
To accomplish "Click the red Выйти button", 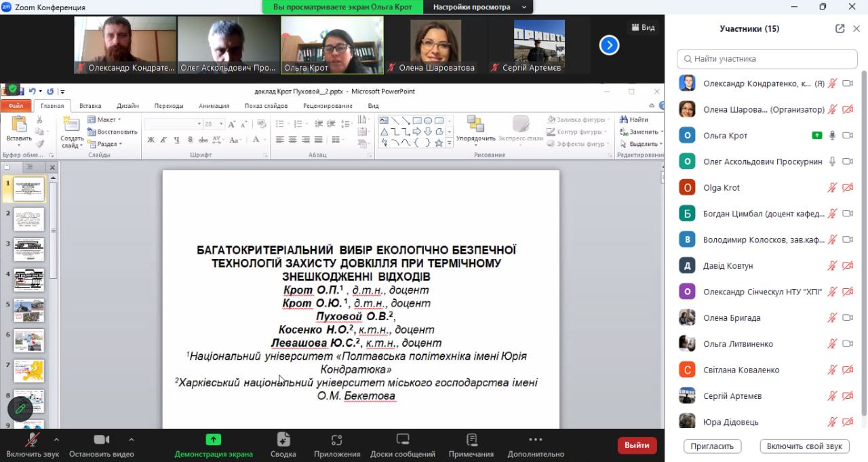I will (637, 445).
